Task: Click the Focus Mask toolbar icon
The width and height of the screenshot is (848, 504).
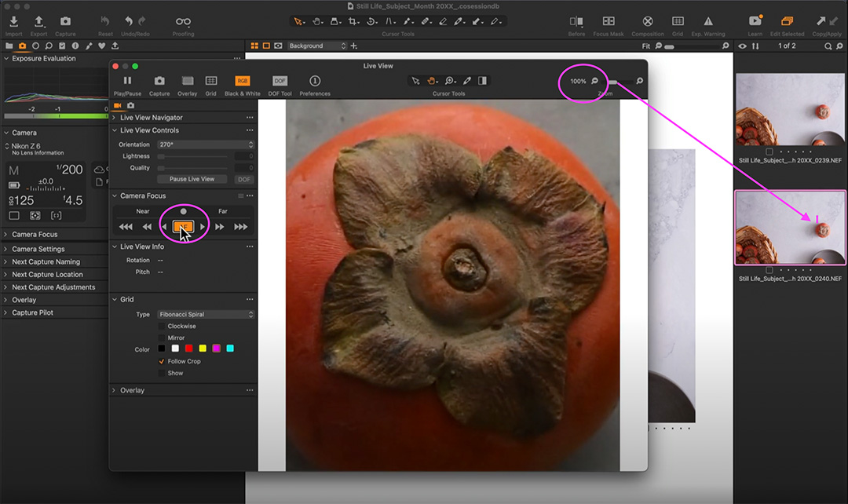Action: (x=609, y=21)
